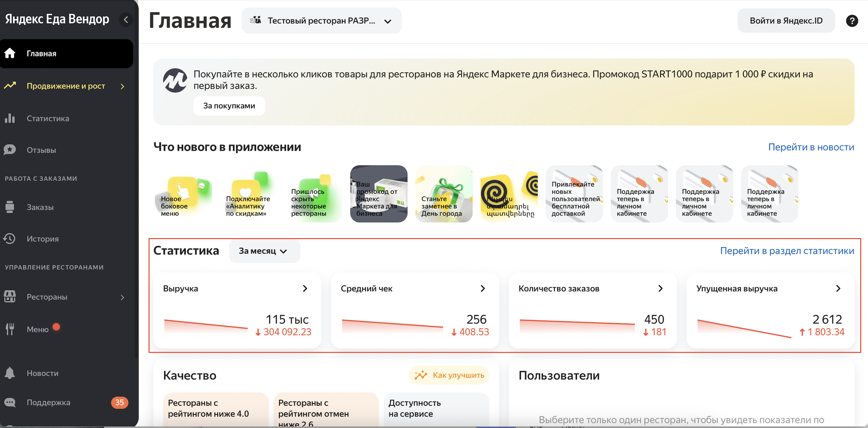Open the За месяц period dropdown

click(264, 251)
